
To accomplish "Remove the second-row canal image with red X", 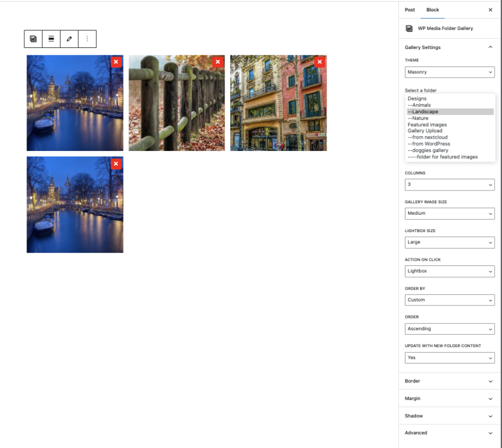I will (x=116, y=163).
